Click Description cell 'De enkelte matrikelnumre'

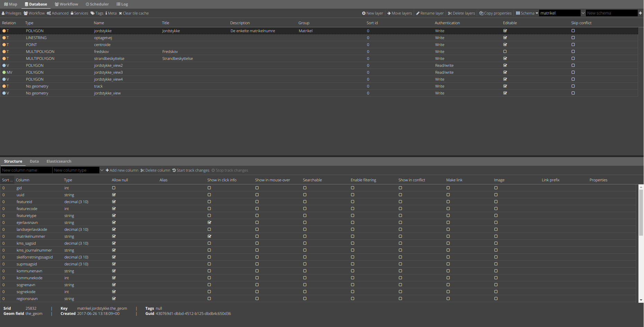pos(253,31)
